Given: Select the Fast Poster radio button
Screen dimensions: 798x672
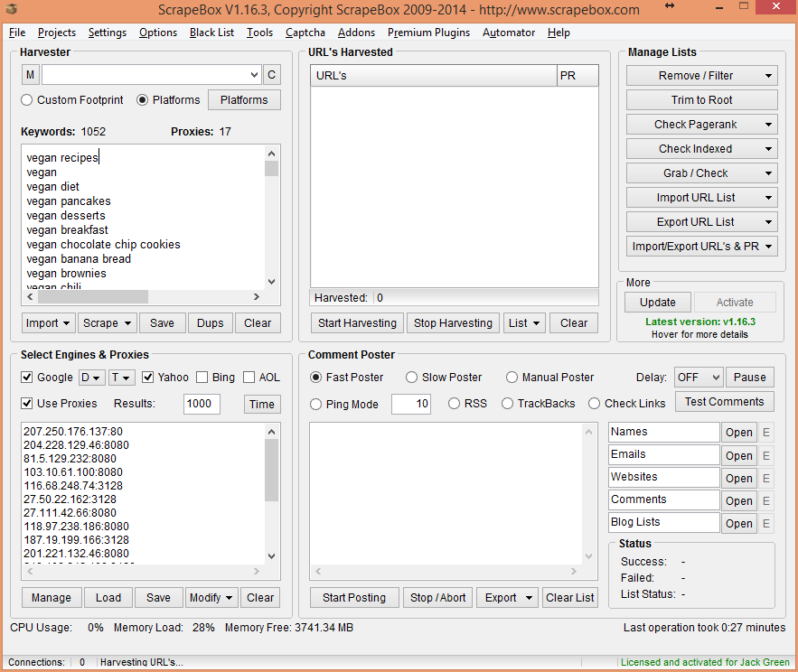Looking at the screenshot, I should [x=315, y=378].
